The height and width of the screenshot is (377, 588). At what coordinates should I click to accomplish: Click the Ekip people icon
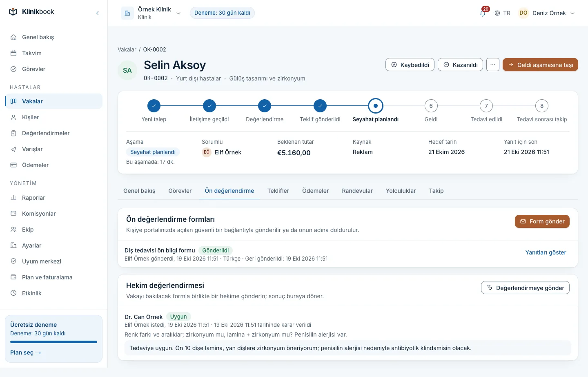pos(13,230)
